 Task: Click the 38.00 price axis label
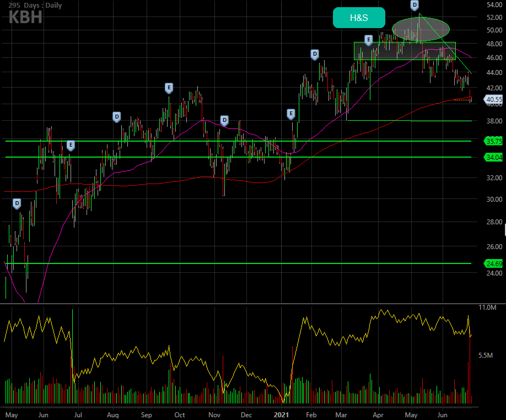(494, 121)
